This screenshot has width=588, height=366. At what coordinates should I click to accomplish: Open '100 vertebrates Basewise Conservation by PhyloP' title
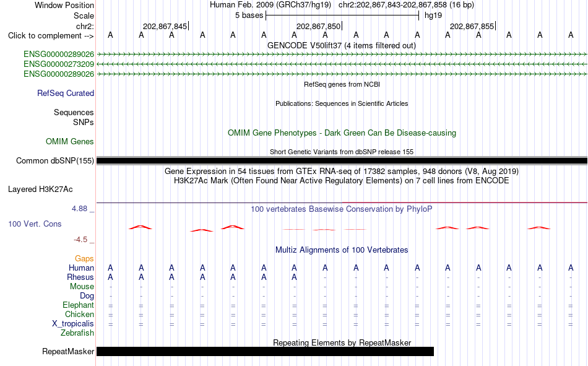pyautogui.click(x=342, y=209)
